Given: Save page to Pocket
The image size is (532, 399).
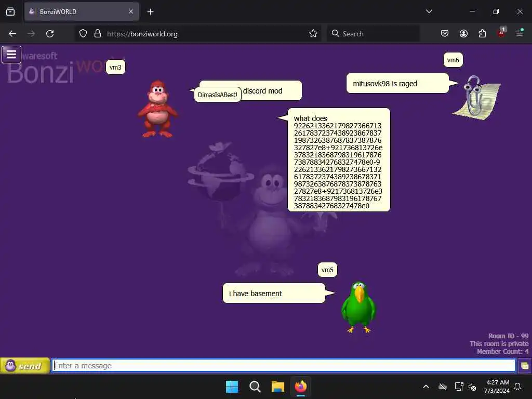Looking at the screenshot, I should coord(445,34).
